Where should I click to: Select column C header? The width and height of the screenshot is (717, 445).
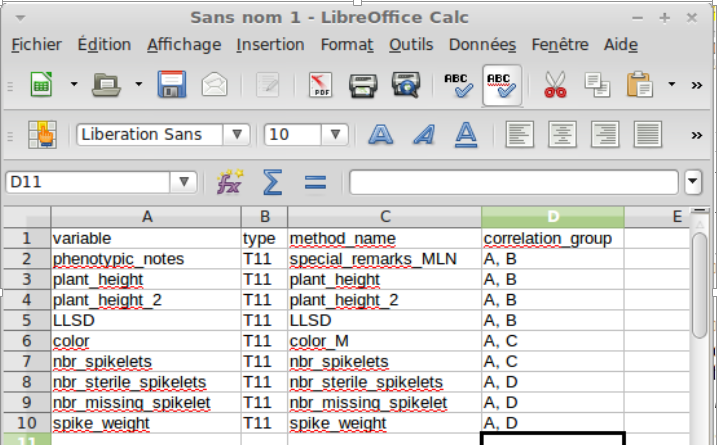tap(385, 217)
